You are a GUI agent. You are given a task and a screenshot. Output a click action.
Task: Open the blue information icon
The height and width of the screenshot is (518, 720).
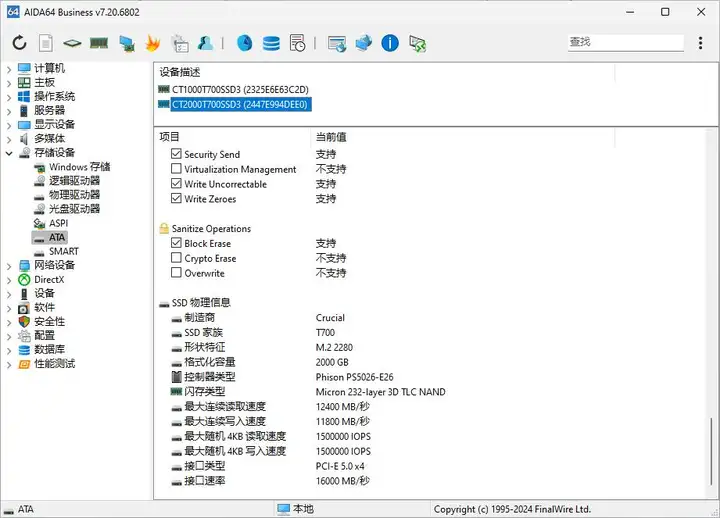pyautogui.click(x=390, y=43)
